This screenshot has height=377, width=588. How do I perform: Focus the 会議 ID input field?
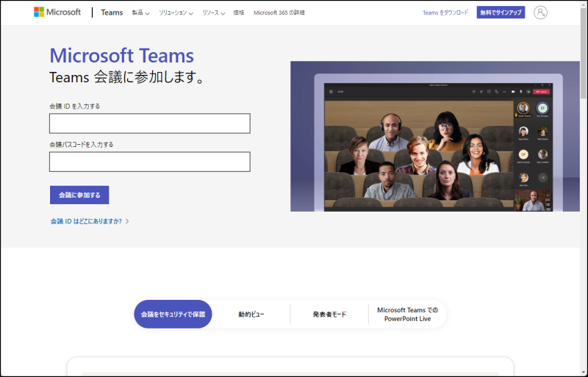150,123
